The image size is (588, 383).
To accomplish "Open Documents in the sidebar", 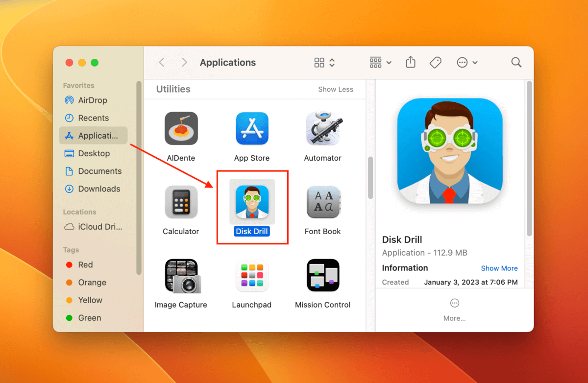I will pyautogui.click(x=93, y=171).
